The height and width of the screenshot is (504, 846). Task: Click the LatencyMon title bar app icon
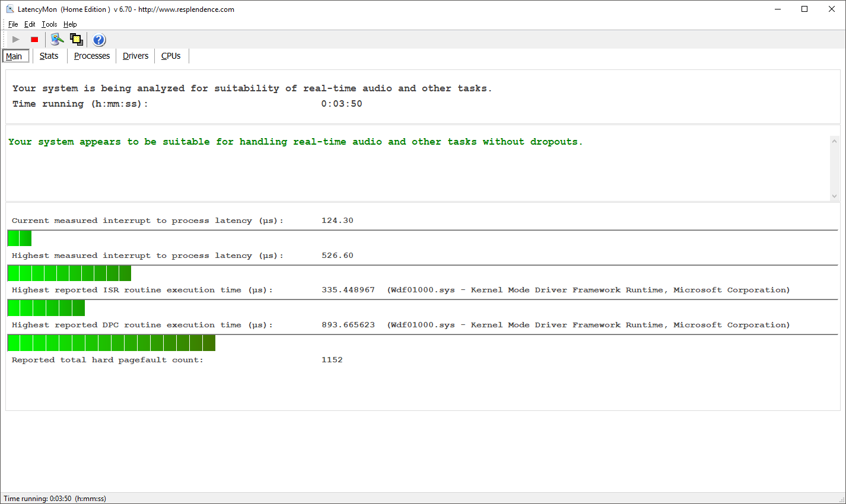click(x=9, y=9)
